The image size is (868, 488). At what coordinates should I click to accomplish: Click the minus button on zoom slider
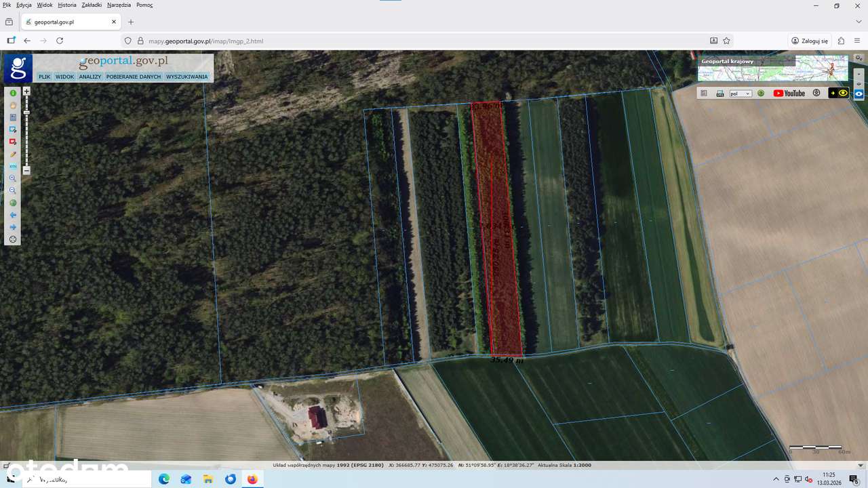click(x=26, y=171)
